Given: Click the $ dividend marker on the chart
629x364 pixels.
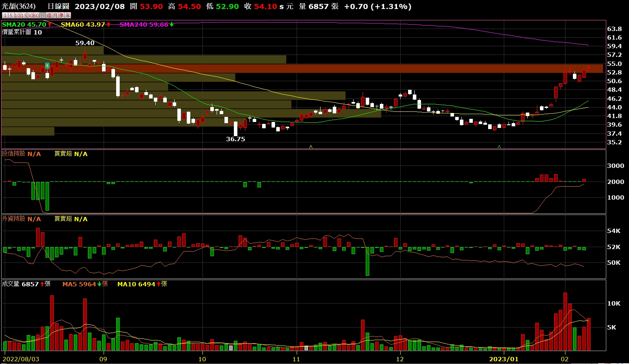Looking at the screenshot, I should 47,66.
